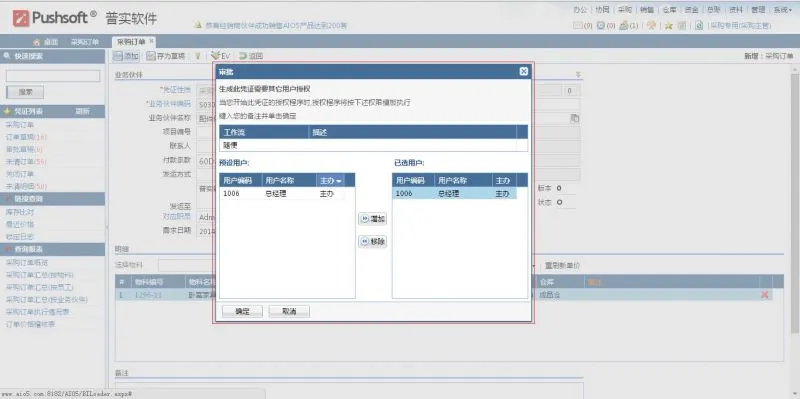Click the magnifier icon in 快速搜索 header
Image resolution: width=800 pixels, height=399 pixels.
(8, 57)
